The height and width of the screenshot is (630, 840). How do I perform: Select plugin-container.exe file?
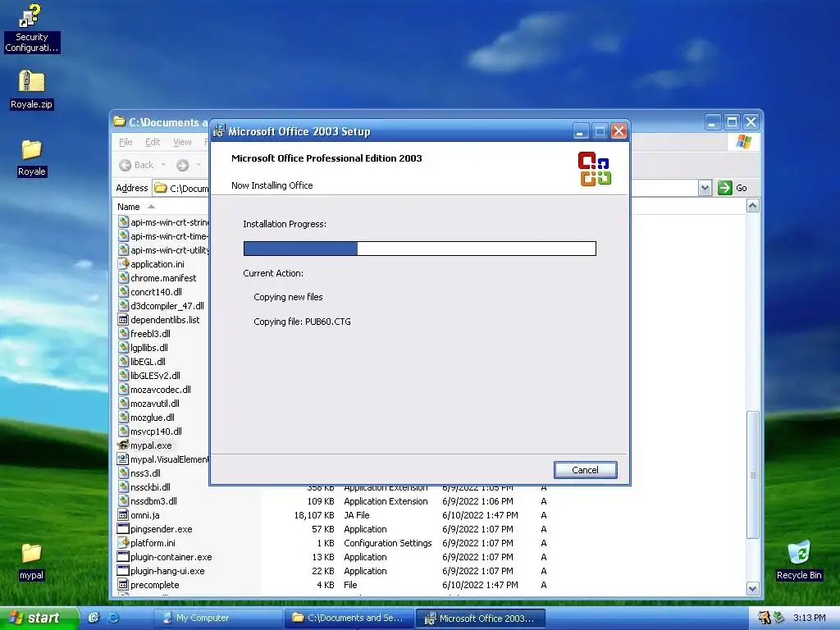point(165,557)
